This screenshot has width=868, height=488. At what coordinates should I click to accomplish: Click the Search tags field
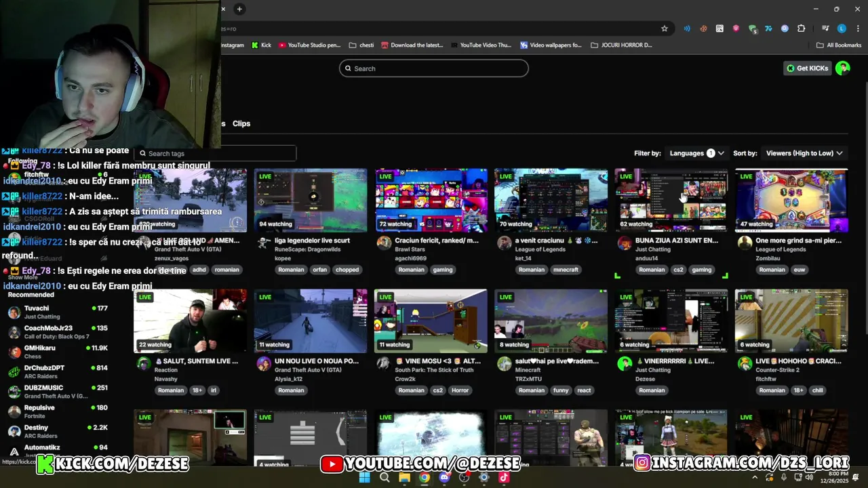[216, 153]
